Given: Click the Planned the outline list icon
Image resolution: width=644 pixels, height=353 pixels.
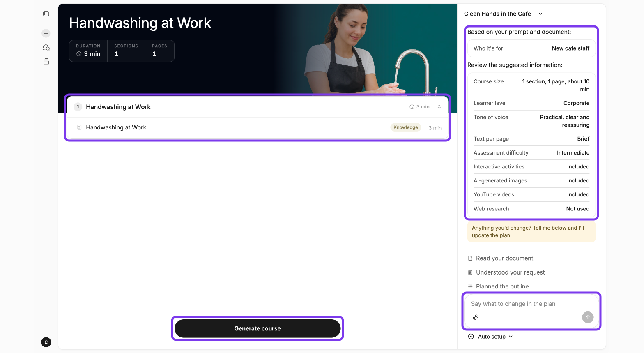Looking at the screenshot, I should (470, 286).
